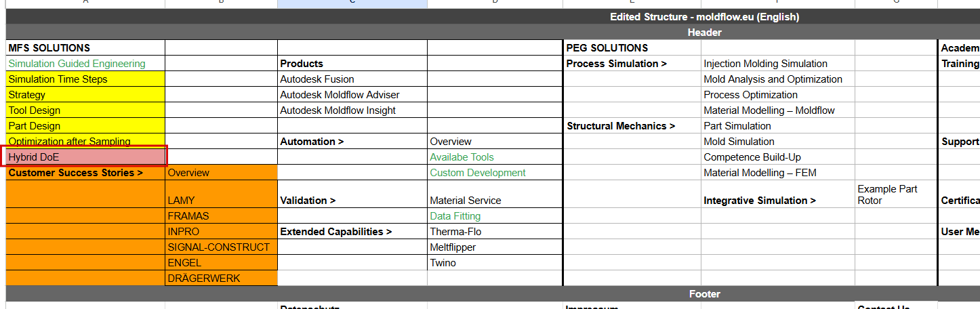Select 'Structural Mechanics >' cell
Screen dimensions: 980x309
coord(632,126)
